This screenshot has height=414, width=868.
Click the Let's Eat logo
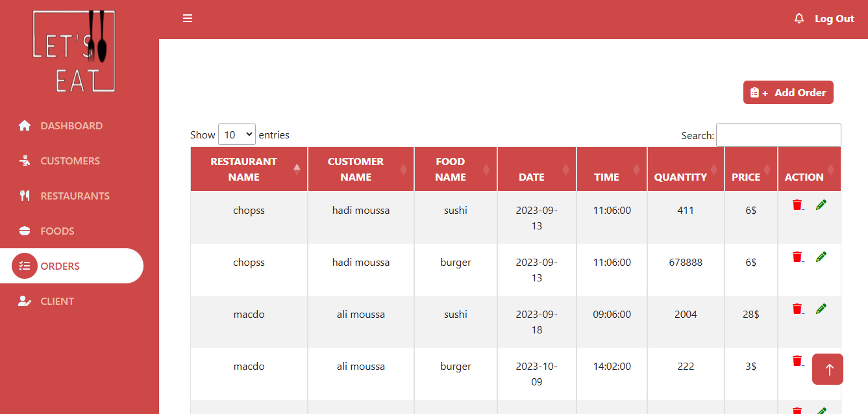[74, 51]
